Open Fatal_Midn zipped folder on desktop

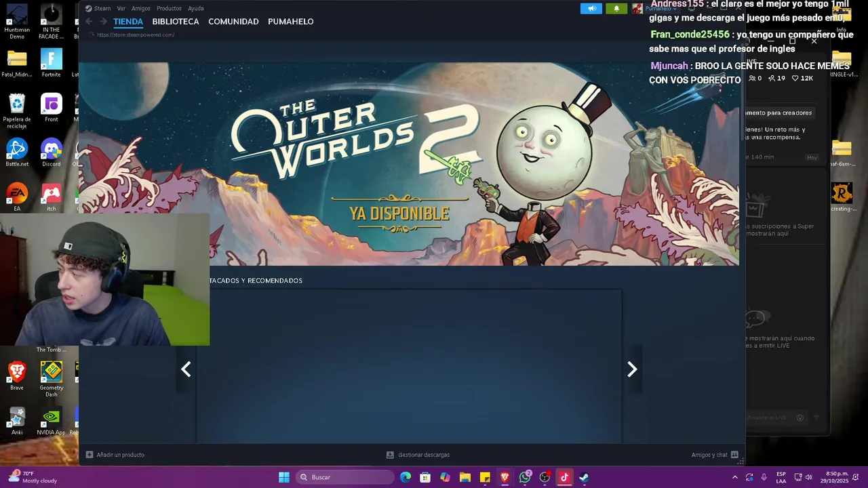click(17, 64)
